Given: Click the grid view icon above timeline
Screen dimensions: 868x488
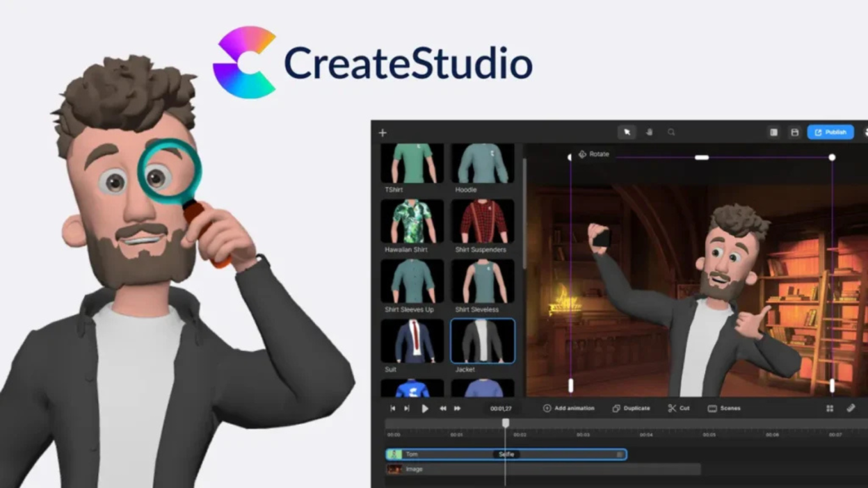Looking at the screenshot, I should point(830,409).
